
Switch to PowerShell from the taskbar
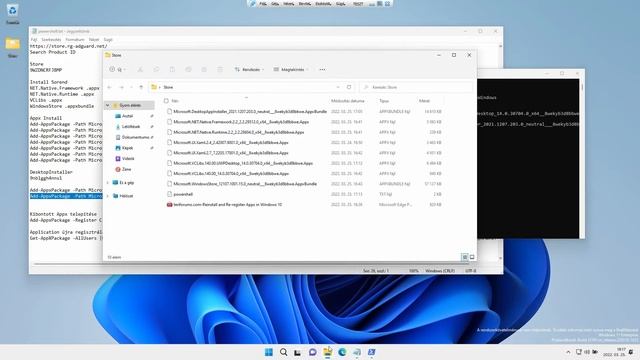point(371,352)
